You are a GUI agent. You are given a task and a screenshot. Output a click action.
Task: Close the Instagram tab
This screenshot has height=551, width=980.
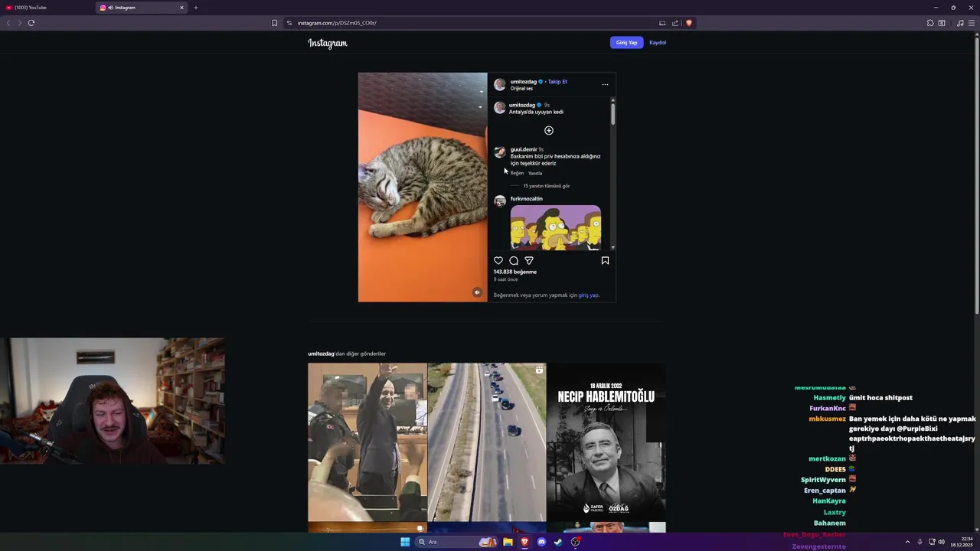(181, 8)
